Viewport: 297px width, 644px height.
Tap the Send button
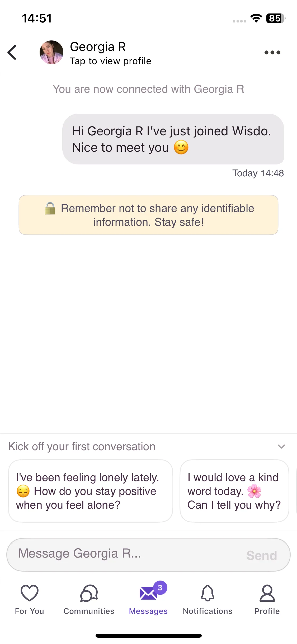[262, 555]
